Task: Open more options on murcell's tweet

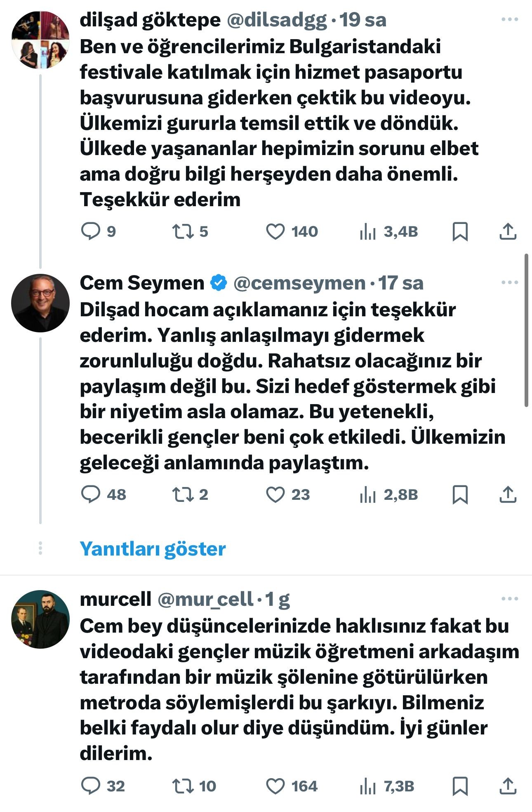Action: [x=510, y=599]
